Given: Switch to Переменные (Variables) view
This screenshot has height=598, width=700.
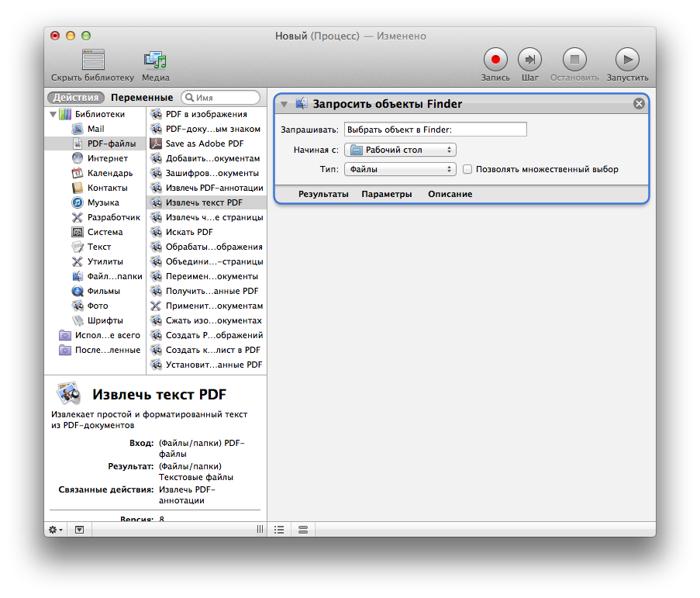Looking at the screenshot, I should point(141,98).
